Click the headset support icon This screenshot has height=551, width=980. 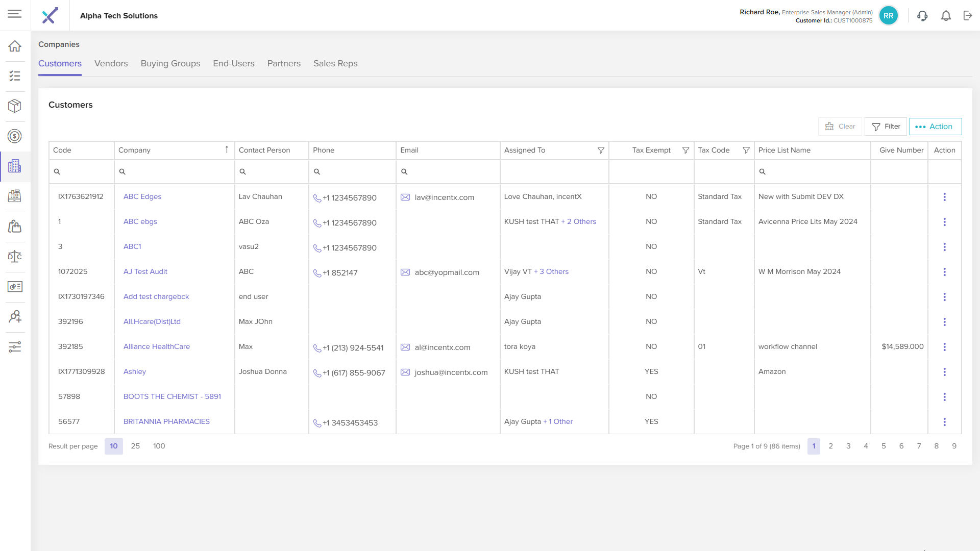[x=922, y=16]
